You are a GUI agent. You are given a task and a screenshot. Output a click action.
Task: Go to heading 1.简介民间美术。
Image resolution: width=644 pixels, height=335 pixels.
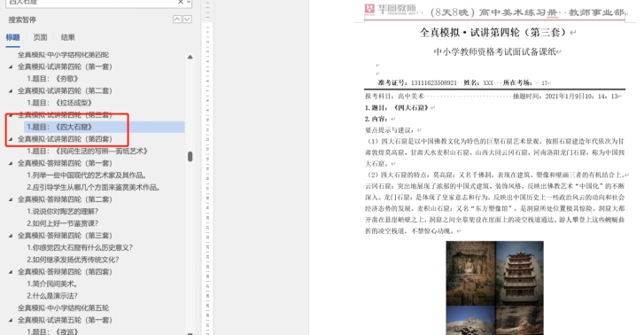point(52,284)
